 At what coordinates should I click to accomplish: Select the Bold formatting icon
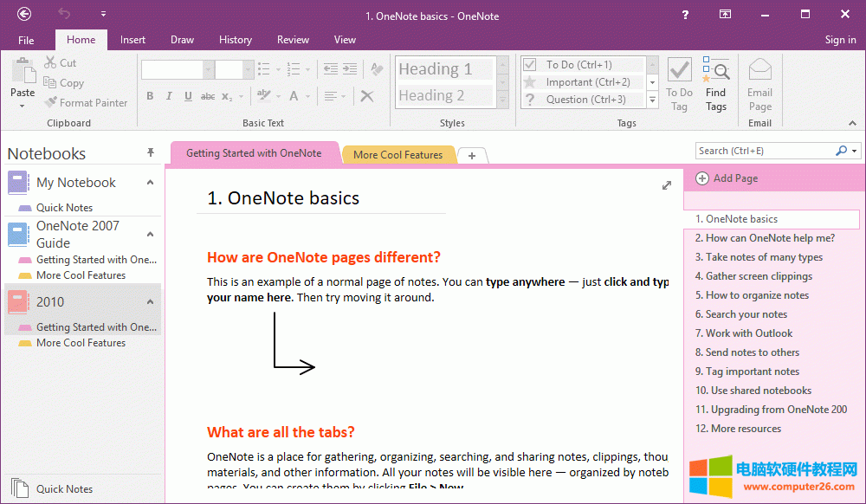point(149,96)
